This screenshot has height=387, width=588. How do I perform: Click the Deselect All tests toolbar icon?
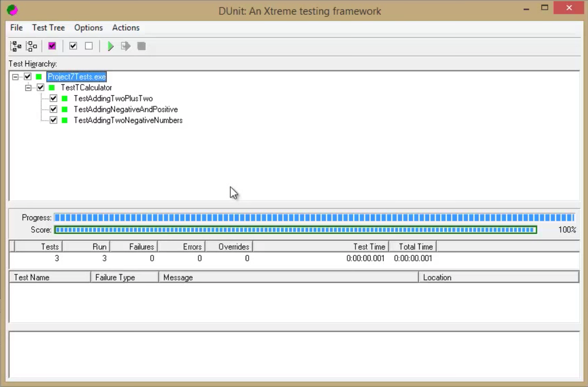(x=31, y=46)
